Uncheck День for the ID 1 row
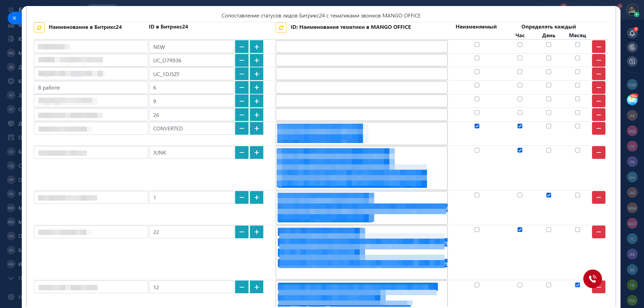 coord(549,195)
